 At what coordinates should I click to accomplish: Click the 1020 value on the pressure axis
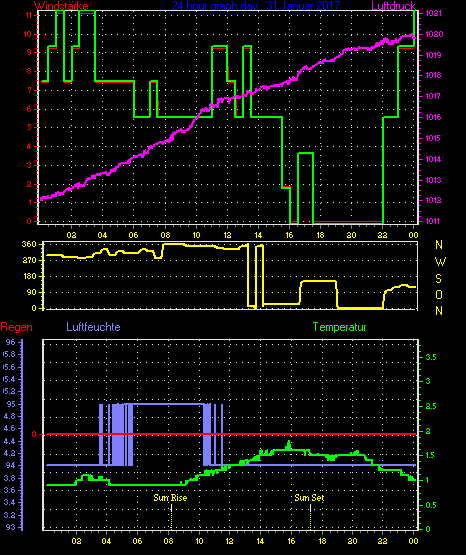pyautogui.click(x=434, y=34)
